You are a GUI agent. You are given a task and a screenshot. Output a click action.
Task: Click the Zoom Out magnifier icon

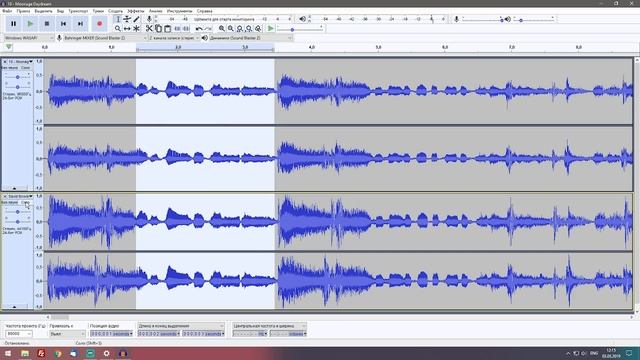[x=231, y=29]
